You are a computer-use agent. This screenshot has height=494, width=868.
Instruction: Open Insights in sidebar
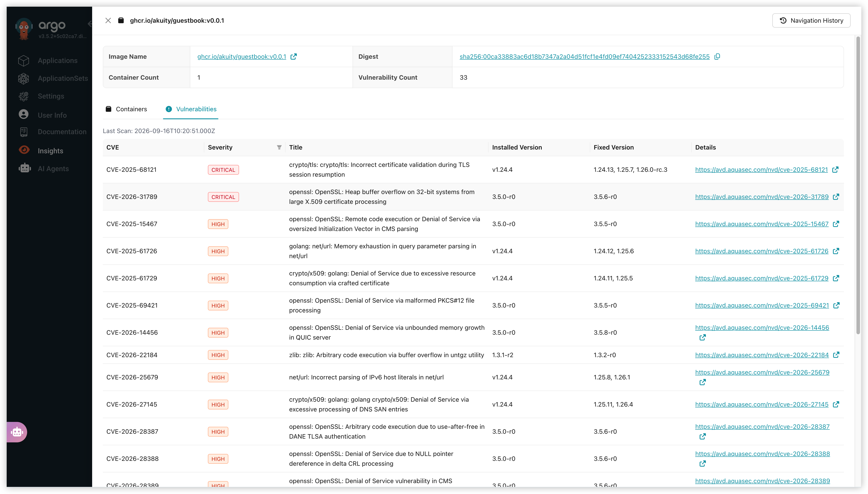point(51,151)
